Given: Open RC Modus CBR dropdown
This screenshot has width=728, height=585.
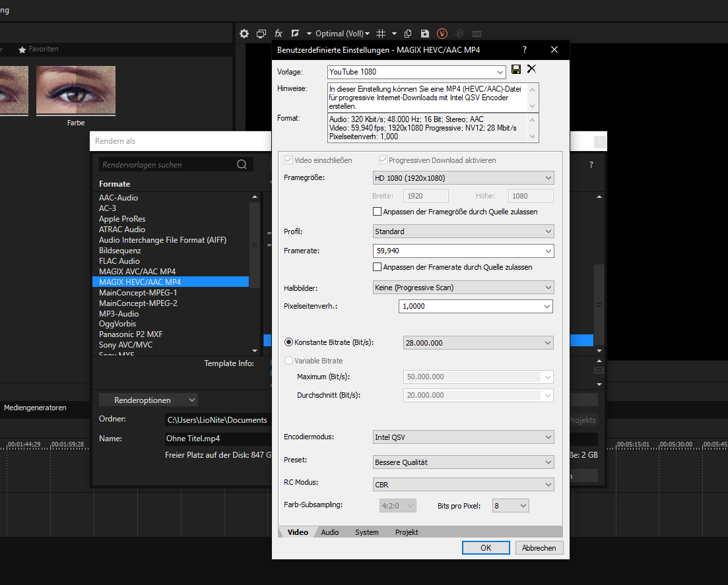Looking at the screenshot, I should [463, 484].
